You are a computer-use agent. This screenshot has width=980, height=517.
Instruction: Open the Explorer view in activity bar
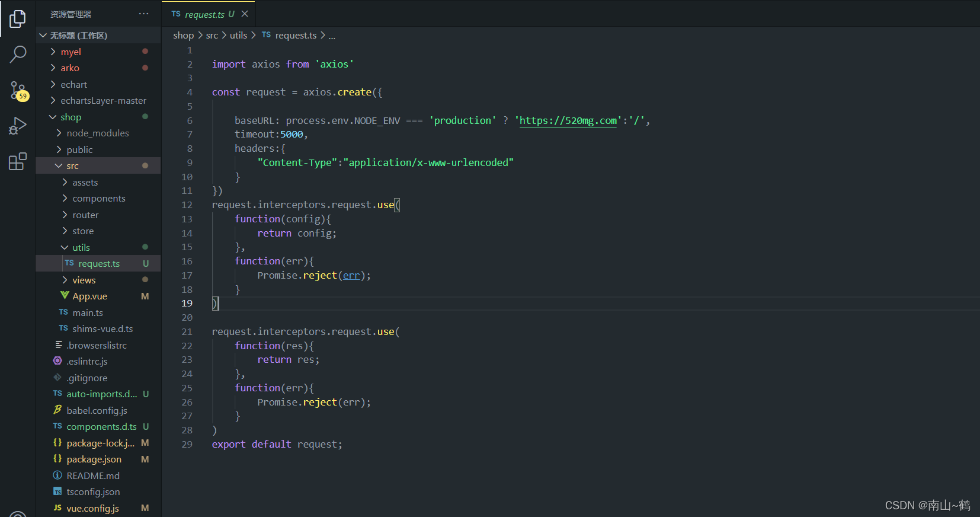(x=18, y=19)
